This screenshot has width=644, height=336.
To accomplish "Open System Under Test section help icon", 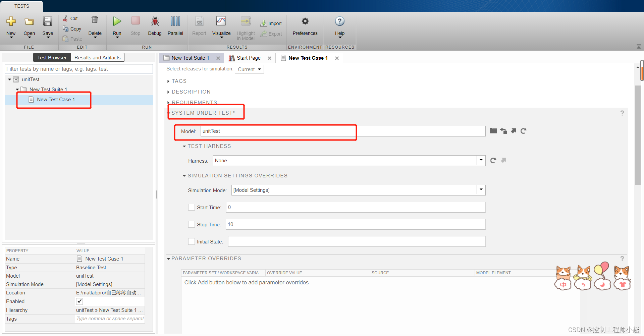I will [x=622, y=113].
